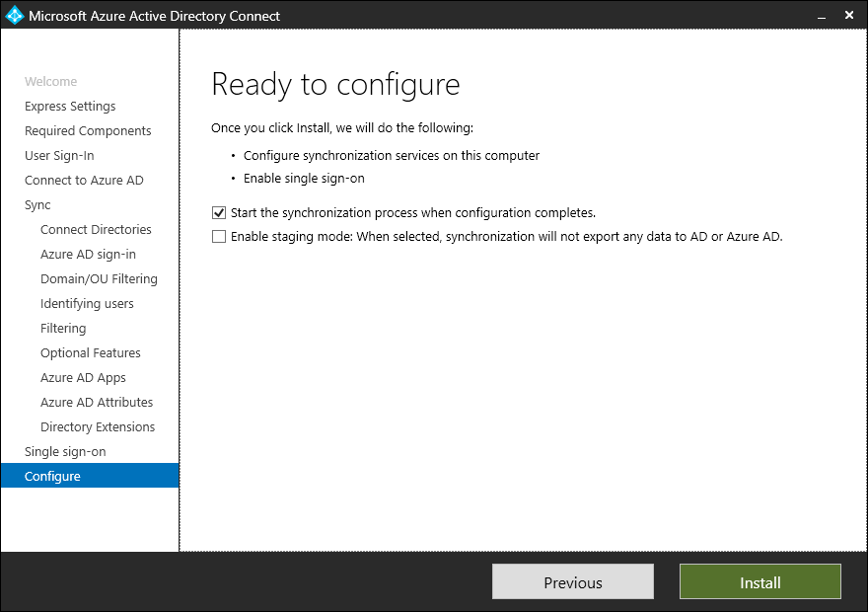Open Identifying users sub-step
Image resolution: width=868 pixels, height=612 pixels.
point(87,304)
